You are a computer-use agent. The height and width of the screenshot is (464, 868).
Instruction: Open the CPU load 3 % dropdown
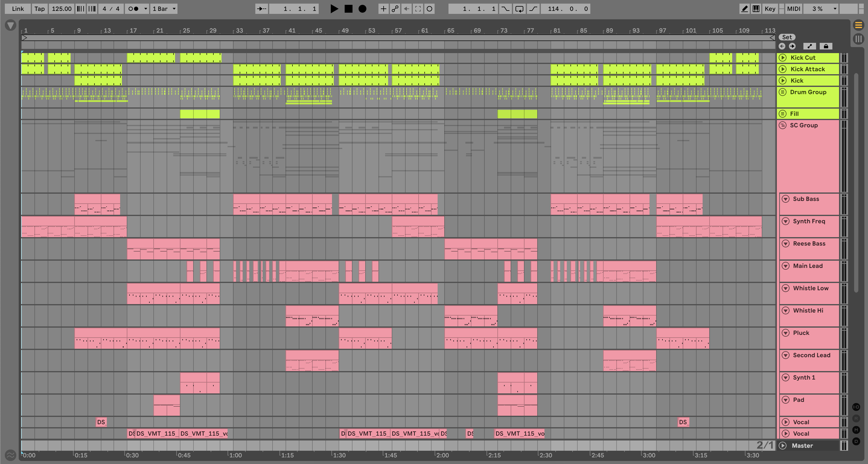[x=821, y=9]
